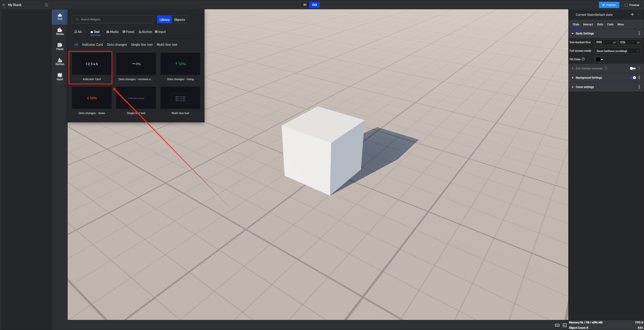Click the Publish button
Image resolution: width=644 pixels, height=330 pixels.
(x=609, y=5)
